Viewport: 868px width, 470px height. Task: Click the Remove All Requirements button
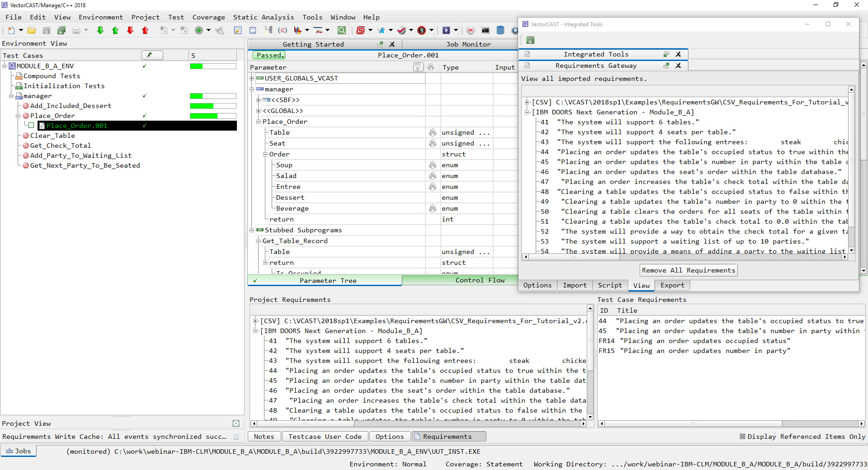click(x=688, y=270)
